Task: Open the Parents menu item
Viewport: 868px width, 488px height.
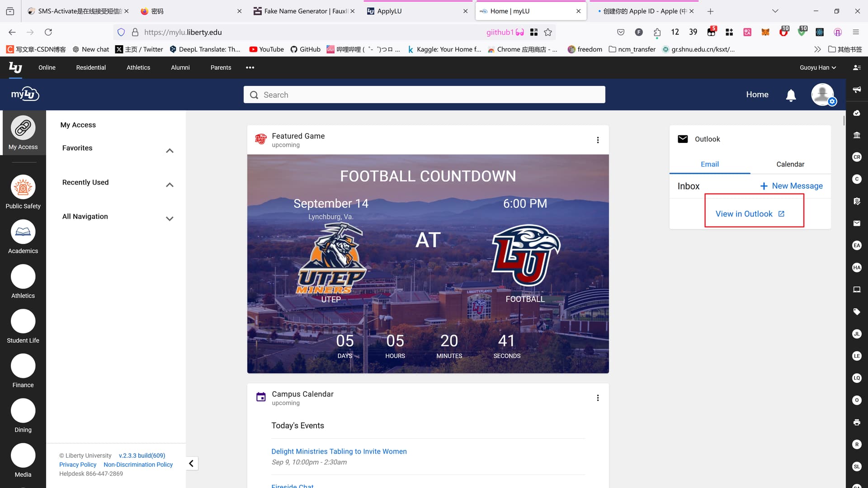Action: coord(221,67)
